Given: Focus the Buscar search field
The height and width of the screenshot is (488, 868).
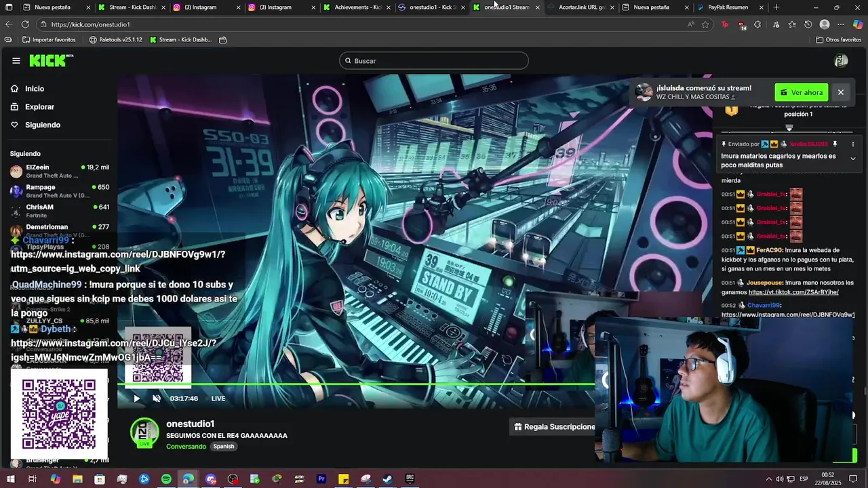Looking at the screenshot, I should [x=434, y=61].
